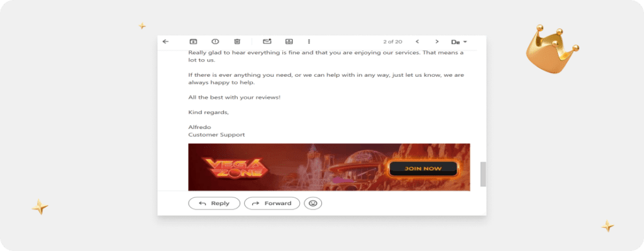Click the email's vertical scrollbar thumb
644x251 pixels.
(x=483, y=174)
